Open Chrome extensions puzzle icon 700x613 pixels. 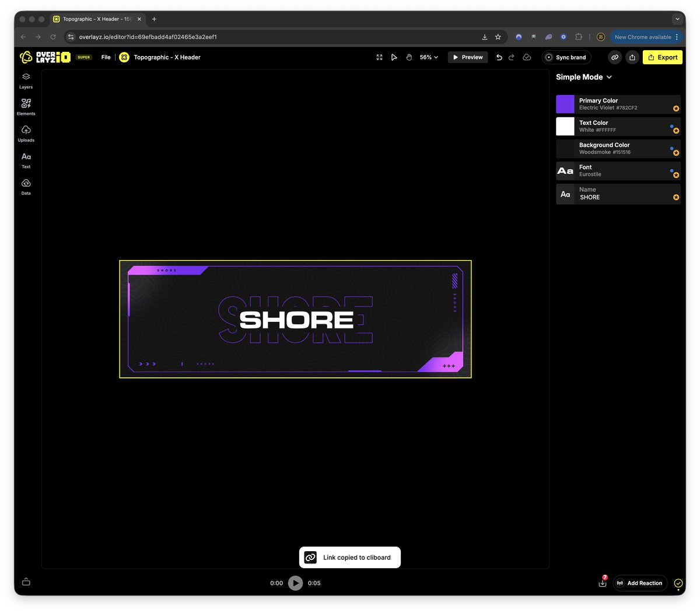579,37
